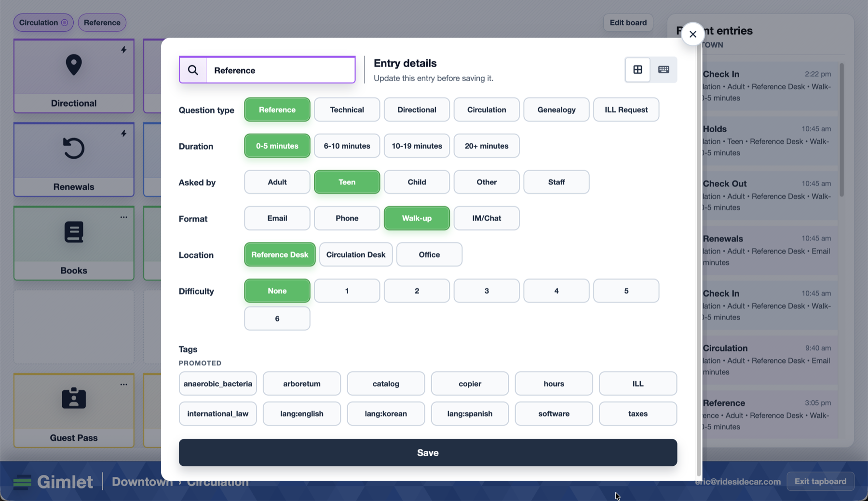Set duration to 10-19 minutes
This screenshot has width=868, height=501.
point(417,146)
